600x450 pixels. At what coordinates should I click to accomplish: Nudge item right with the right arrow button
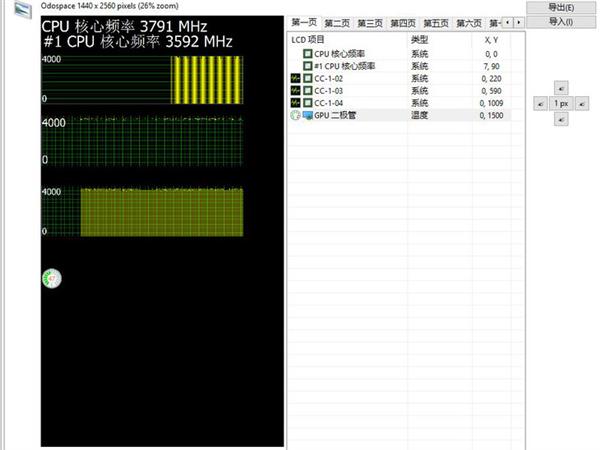tap(583, 103)
